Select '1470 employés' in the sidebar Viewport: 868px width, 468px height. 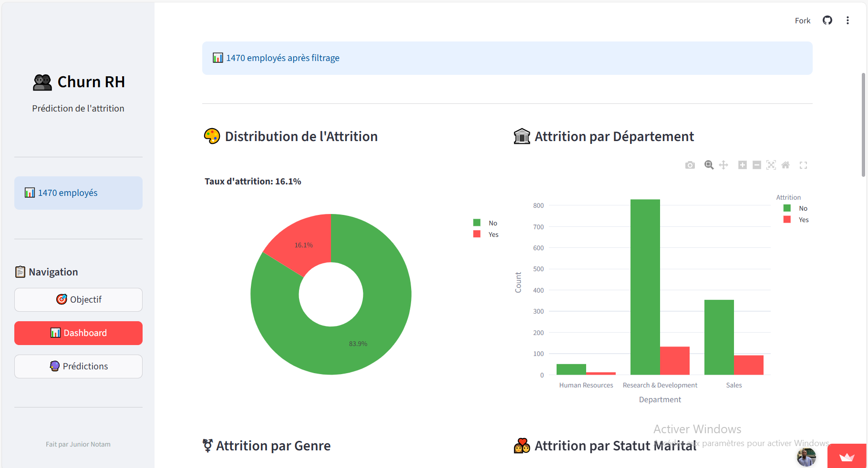click(78, 193)
